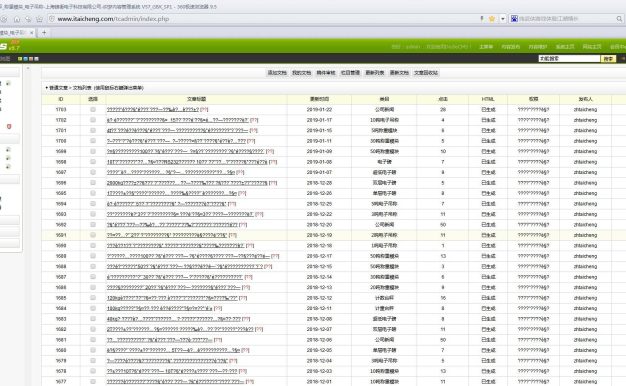Click the site security shield icon before URL
626x386 pixels.
coord(52,19)
